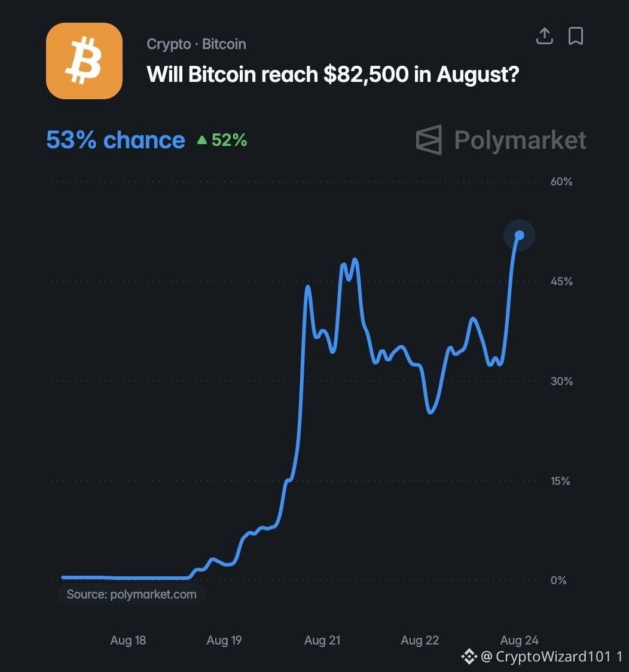The image size is (629, 672).
Task: Click the @CryptoWizard101 watermark handle
Action: (x=545, y=656)
